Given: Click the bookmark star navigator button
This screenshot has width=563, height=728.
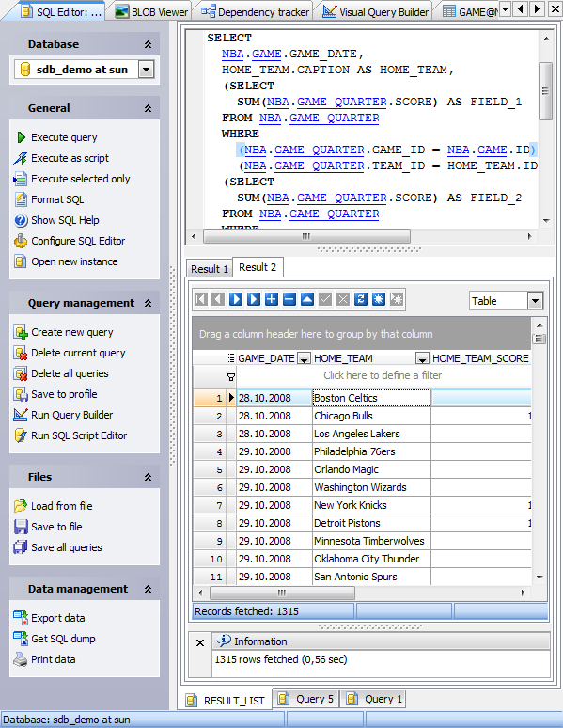Looking at the screenshot, I should coord(379,299).
